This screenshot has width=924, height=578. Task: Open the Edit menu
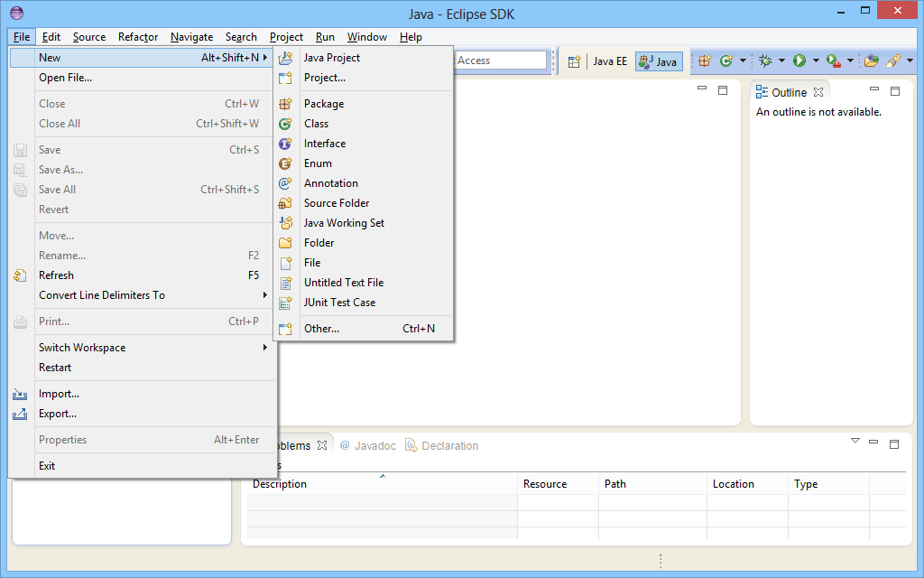(51, 36)
